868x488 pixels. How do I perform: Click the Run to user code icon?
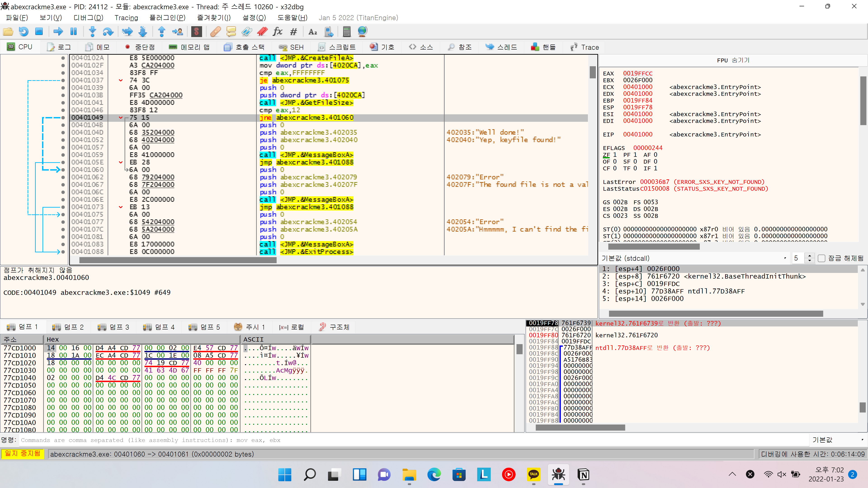pos(178,32)
